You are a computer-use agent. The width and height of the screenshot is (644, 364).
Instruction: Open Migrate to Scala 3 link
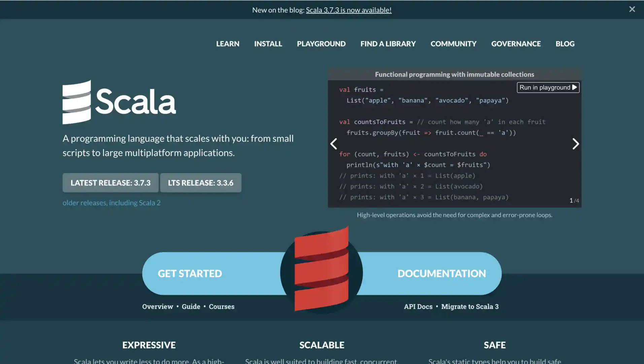point(470,306)
